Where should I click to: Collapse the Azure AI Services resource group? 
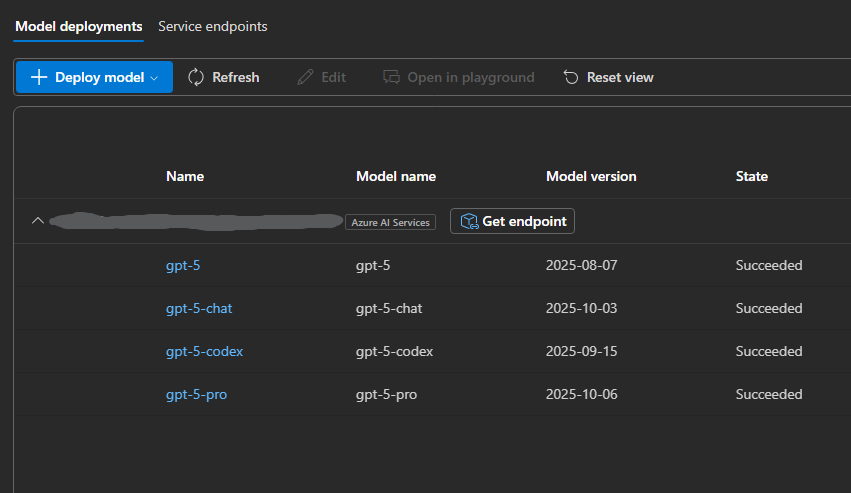coord(38,221)
